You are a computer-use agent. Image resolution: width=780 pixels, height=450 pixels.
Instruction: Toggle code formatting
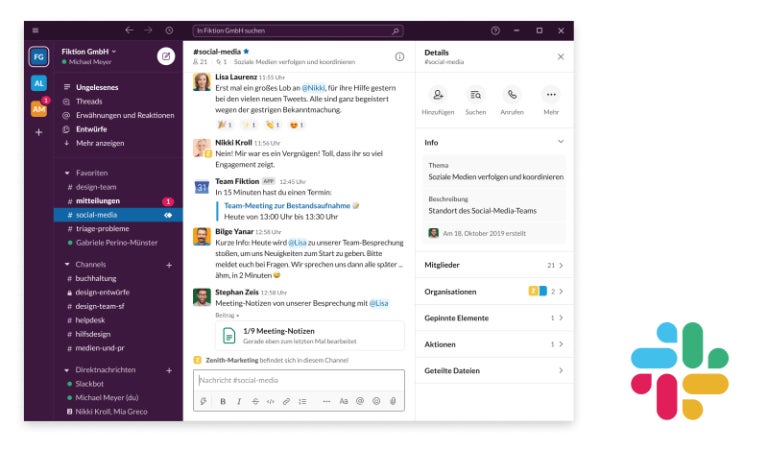pyautogui.click(x=271, y=401)
